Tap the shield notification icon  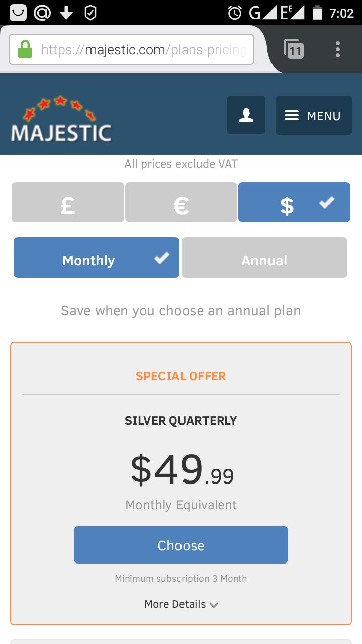point(90,13)
